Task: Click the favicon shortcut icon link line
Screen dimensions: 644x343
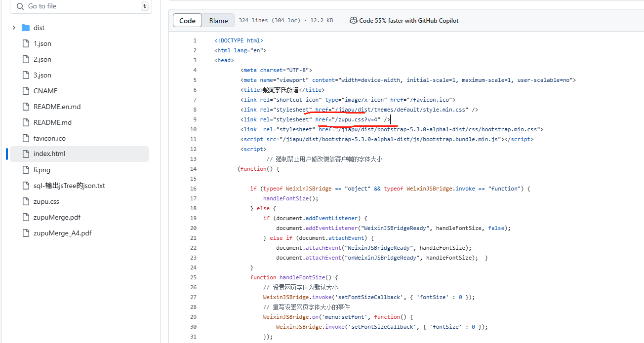Action: point(348,100)
